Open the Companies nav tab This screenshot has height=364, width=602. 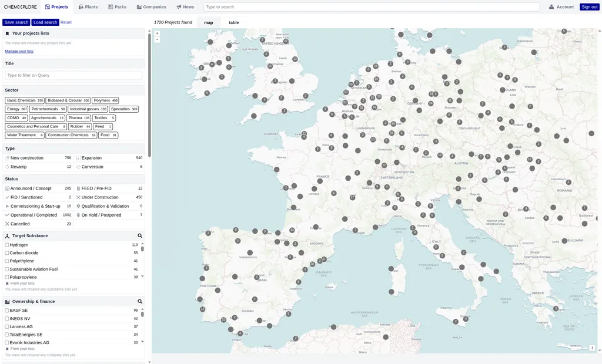click(151, 7)
